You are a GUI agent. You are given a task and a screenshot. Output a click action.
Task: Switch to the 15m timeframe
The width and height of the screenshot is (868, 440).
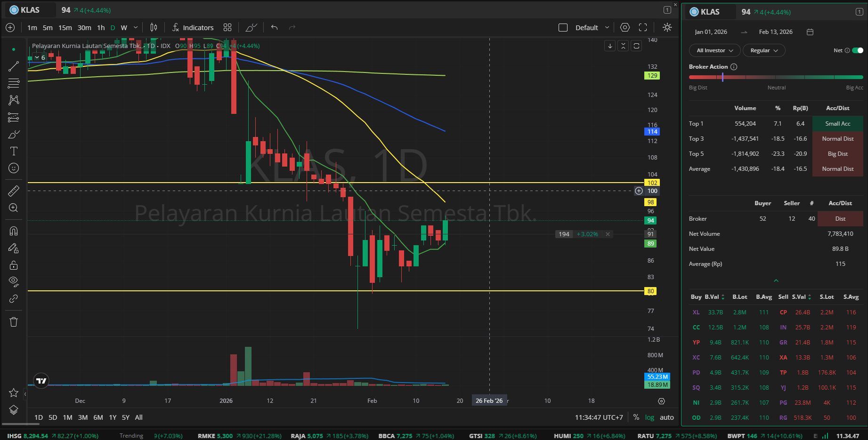[65, 28]
